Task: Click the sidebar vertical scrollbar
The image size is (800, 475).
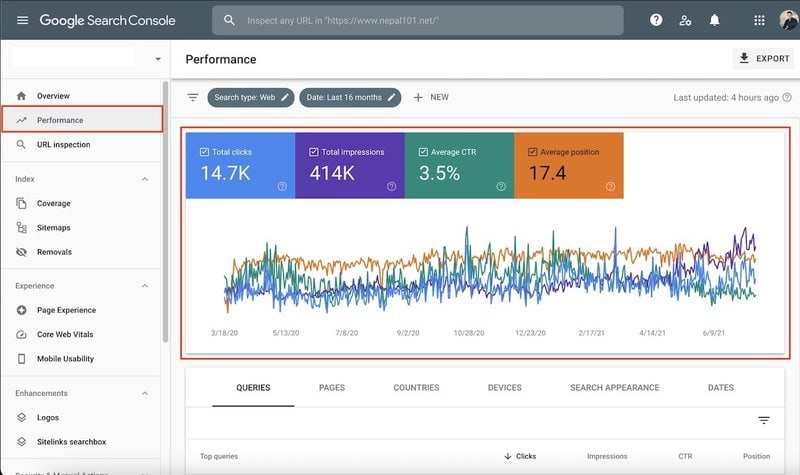Action: point(165,212)
